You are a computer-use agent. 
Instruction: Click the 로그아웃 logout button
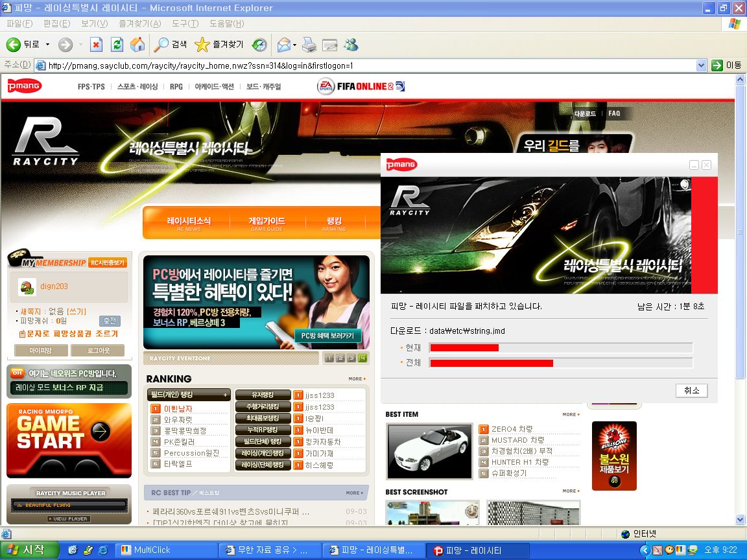point(98,351)
